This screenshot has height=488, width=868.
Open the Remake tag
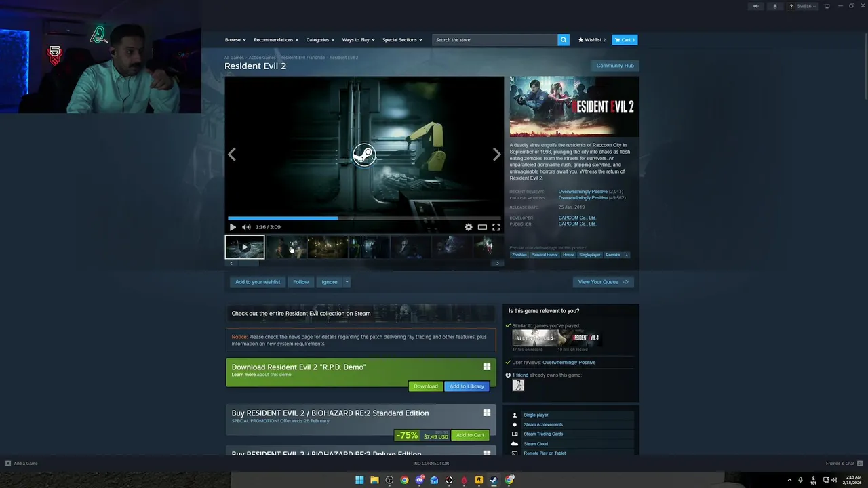tap(613, 255)
